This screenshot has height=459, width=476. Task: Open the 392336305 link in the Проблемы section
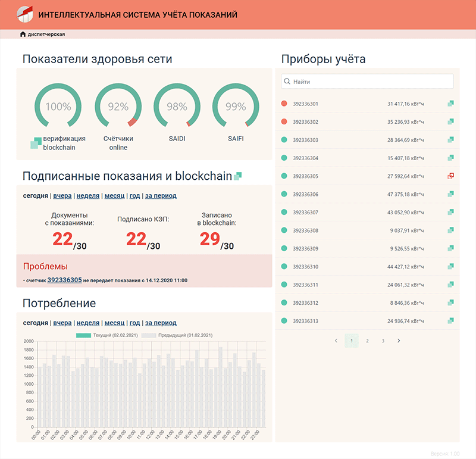pos(65,279)
